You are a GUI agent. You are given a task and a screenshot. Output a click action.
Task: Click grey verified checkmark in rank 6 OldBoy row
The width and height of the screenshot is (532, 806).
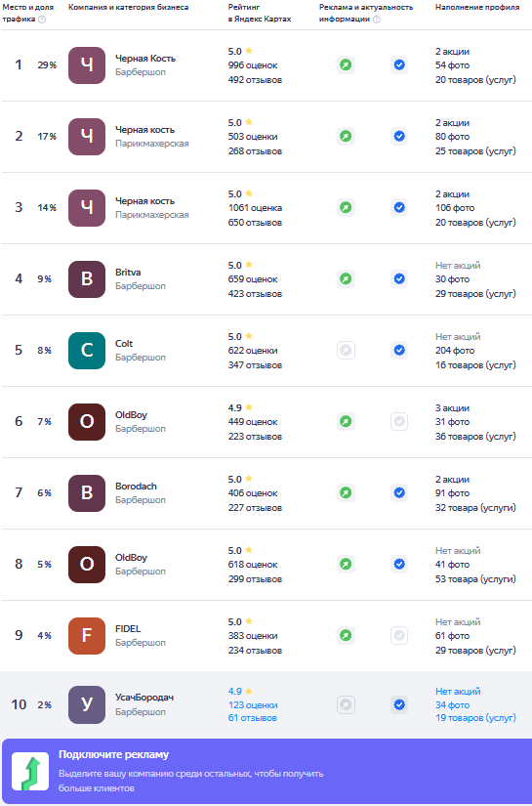[399, 422]
